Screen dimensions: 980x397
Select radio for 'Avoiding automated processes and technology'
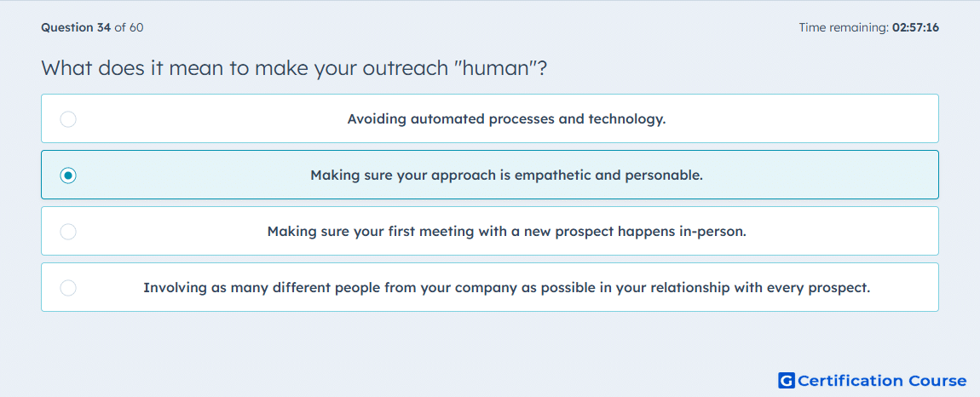(68, 118)
